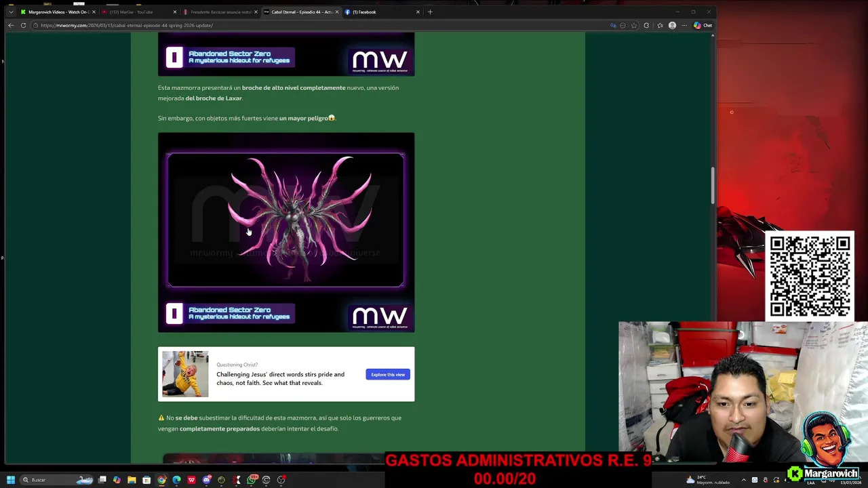The height and width of the screenshot is (488, 868).
Task: Click the text 'del broche de Laxar'
Action: (x=214, y=98)
